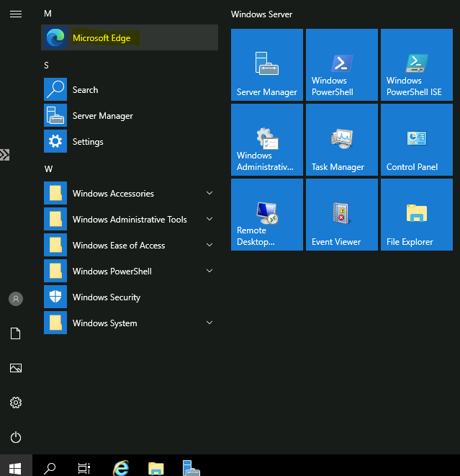Open the Task Manager tile
This screenshot has height=476, width=460.
point(342,140)
